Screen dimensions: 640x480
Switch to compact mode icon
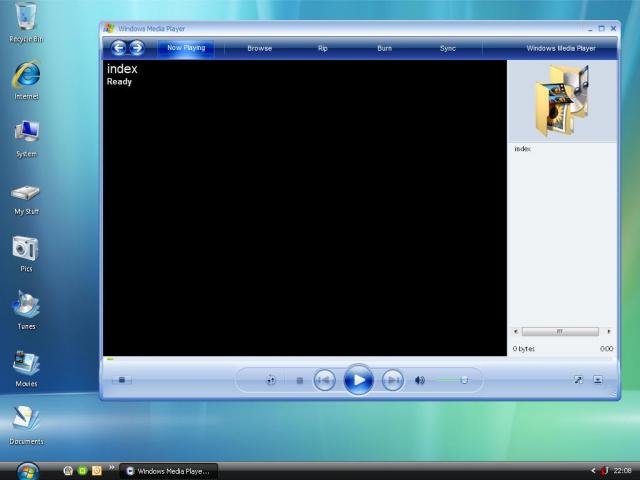pyautogui.click(x=598, y=380)
